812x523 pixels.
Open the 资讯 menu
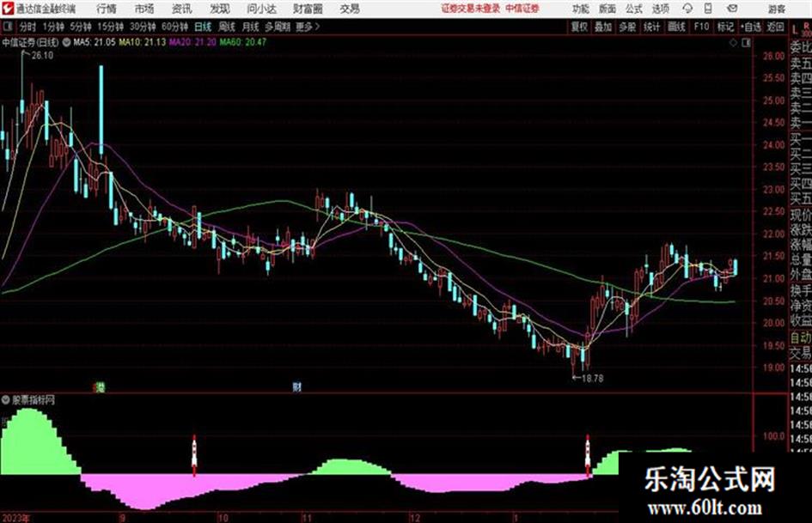[182, 9]
